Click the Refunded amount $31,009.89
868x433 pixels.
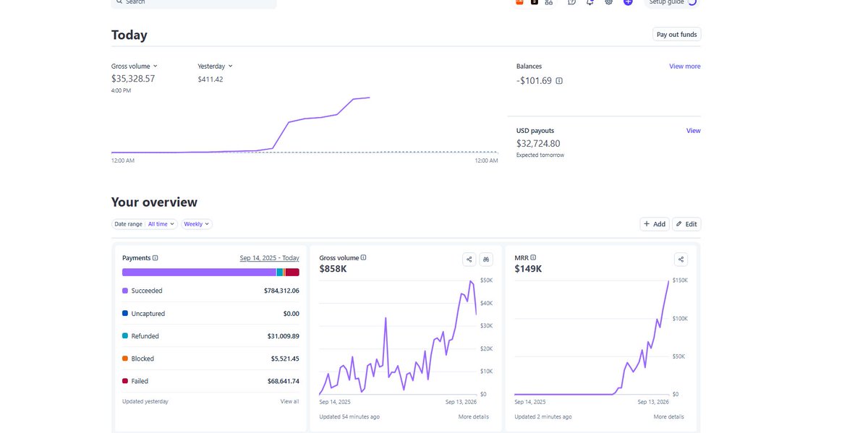(x=284, y=336)
